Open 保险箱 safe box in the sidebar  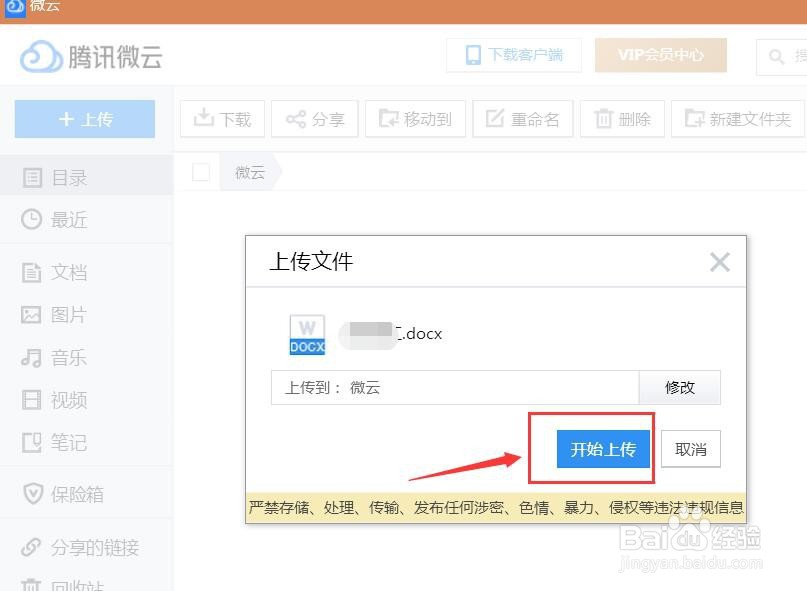pyautogui.click(x=86, y=494)
